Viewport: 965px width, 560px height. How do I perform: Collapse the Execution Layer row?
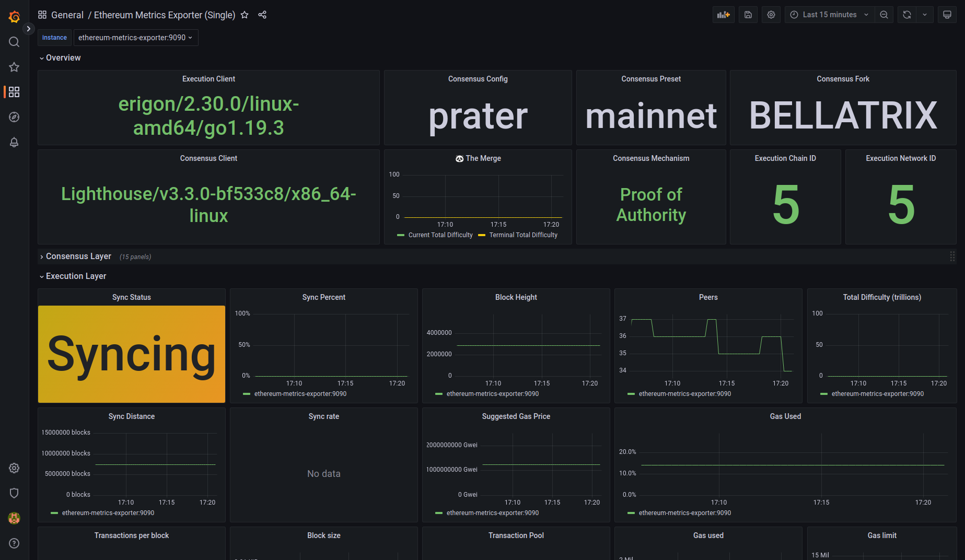click(x=73, y=276)
